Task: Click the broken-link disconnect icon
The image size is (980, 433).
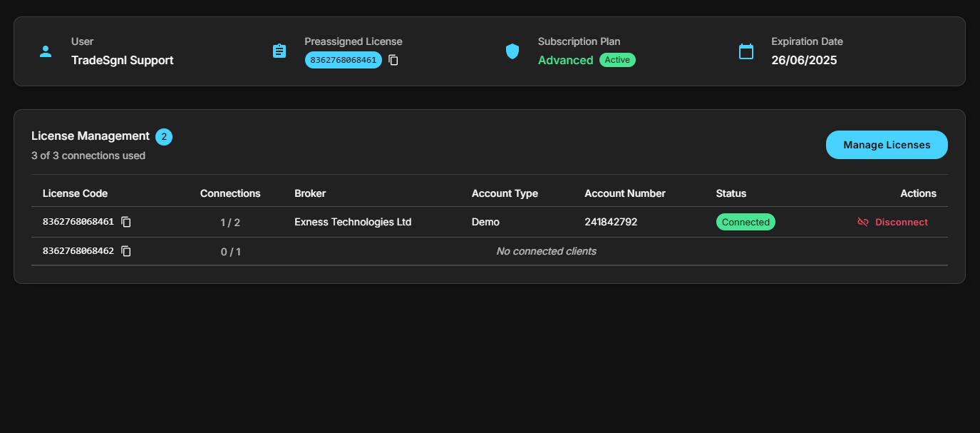Action: pos(862,222)
